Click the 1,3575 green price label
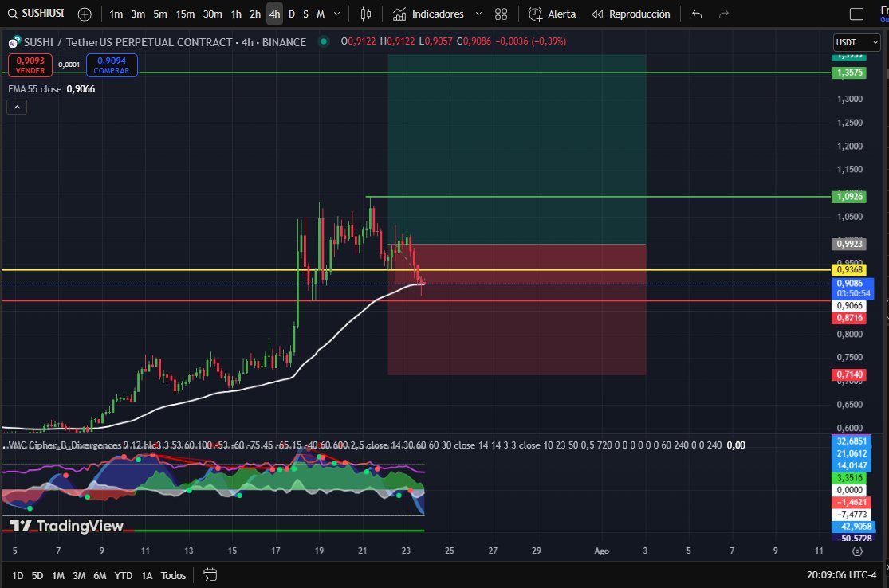The width and height of the screenshot is (889, 588). [849, 73]
